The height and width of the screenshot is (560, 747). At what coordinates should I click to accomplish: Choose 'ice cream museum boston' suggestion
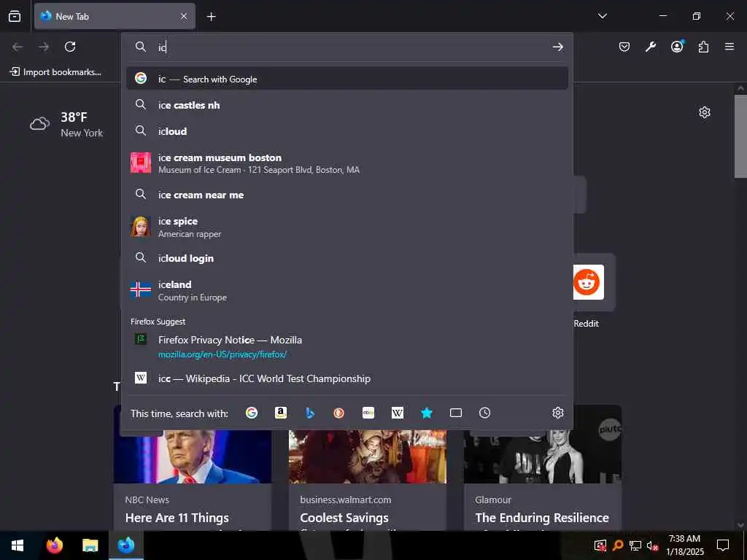coord(347,163)
